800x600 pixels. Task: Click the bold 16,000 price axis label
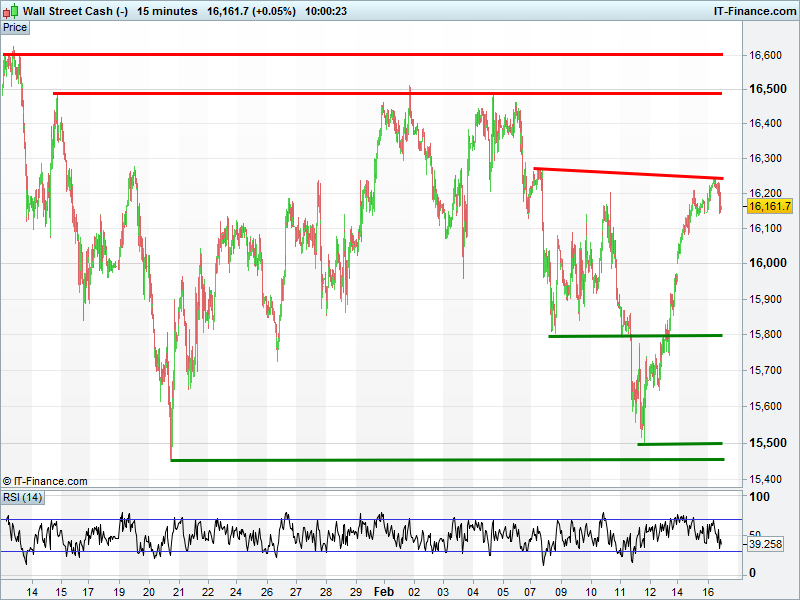pyautogui.click(x=767, y=263)
